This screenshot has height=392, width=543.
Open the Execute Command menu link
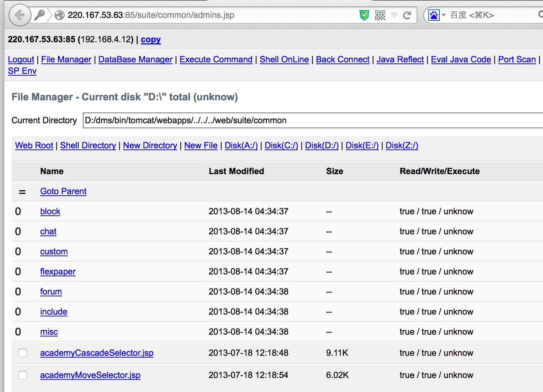point(216,59)
